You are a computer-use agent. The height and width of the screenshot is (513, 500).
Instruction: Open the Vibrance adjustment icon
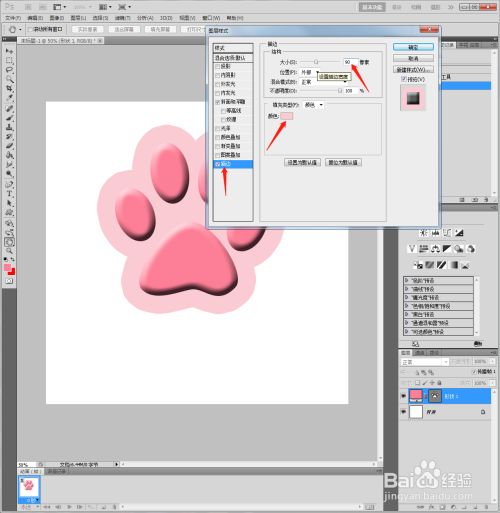[412, 249]
